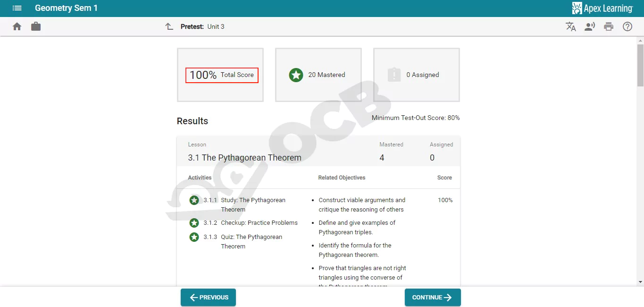The height and width of the screenshot is (307, 644).
Task: Open the help question mark icon
Action: pyautogui.click(x=627, y=26)
